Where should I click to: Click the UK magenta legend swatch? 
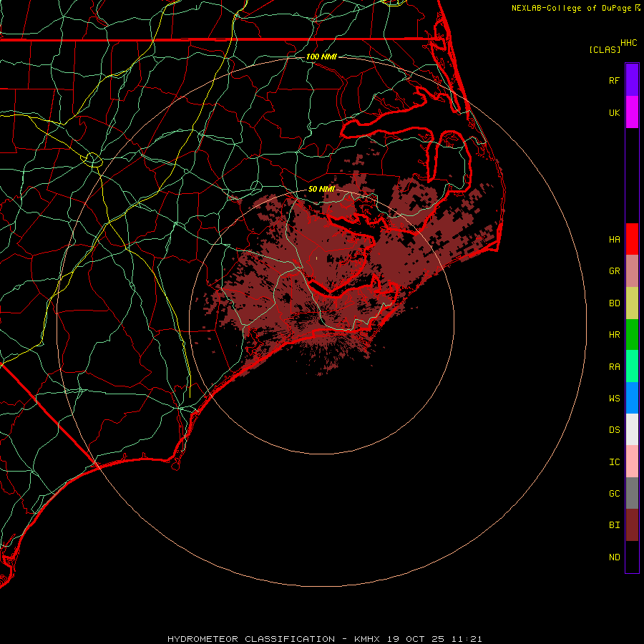632,112
